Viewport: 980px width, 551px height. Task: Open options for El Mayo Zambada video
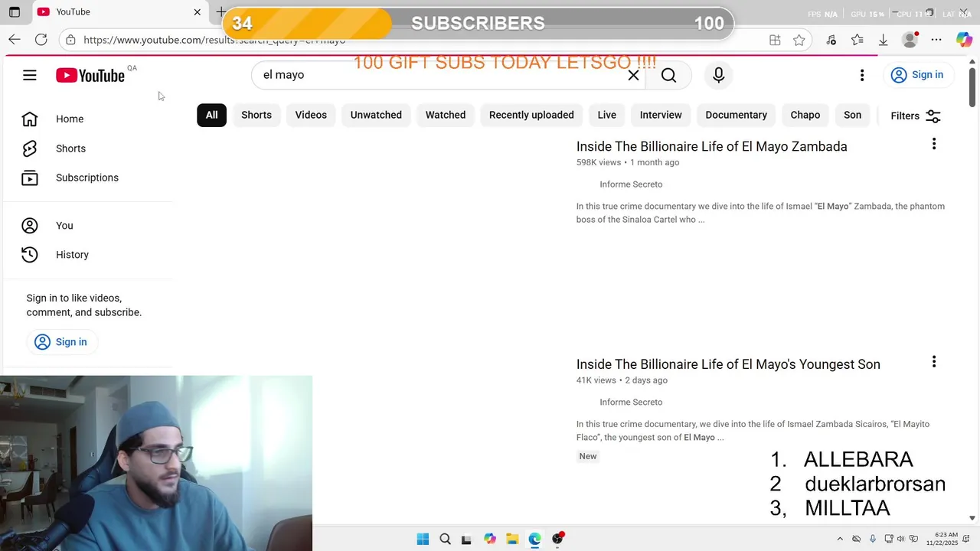tap(933, 144)
